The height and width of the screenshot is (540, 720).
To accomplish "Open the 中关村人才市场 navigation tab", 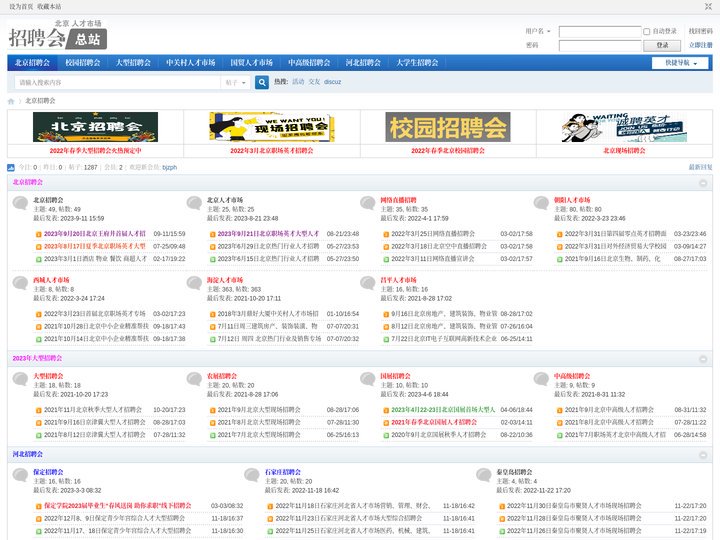I will 190,62.
